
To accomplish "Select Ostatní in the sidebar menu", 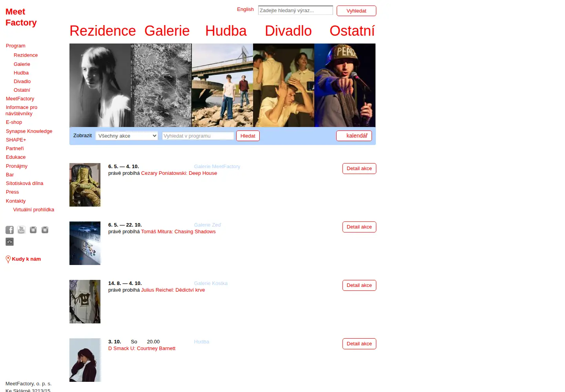I will [x=22, y=90].
